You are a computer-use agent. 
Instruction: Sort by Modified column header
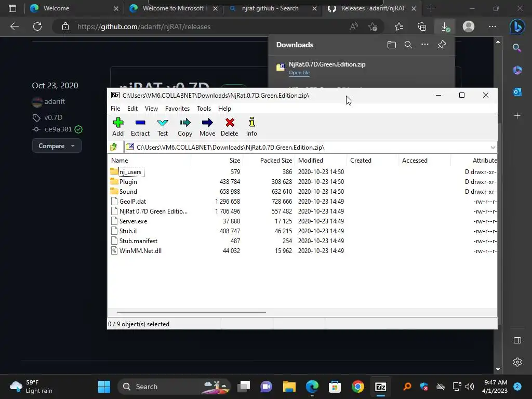pos(321,161)
